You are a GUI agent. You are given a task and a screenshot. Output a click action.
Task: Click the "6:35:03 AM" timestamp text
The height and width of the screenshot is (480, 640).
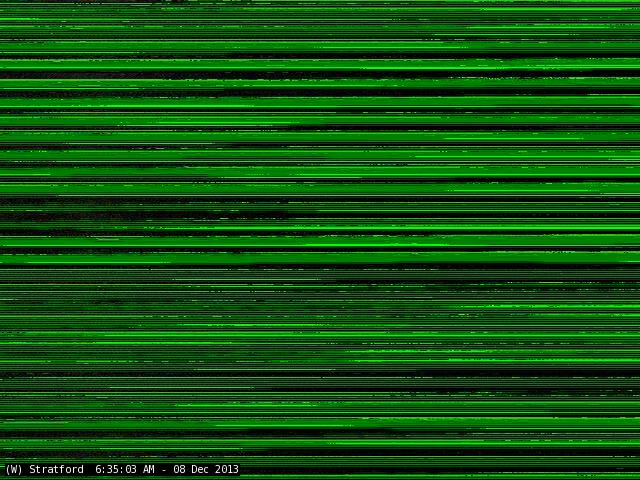[x=125, y=469]
